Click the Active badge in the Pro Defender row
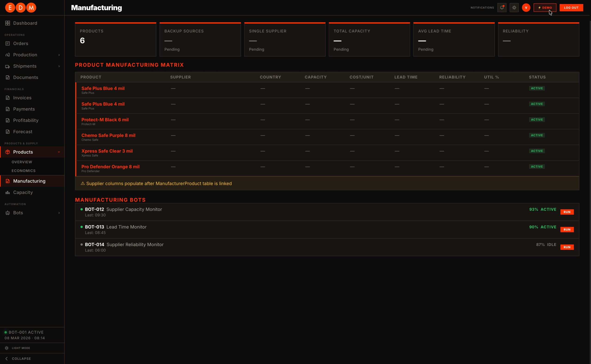The width and height of the screenshot is (591, 364). tap(537, 167)
